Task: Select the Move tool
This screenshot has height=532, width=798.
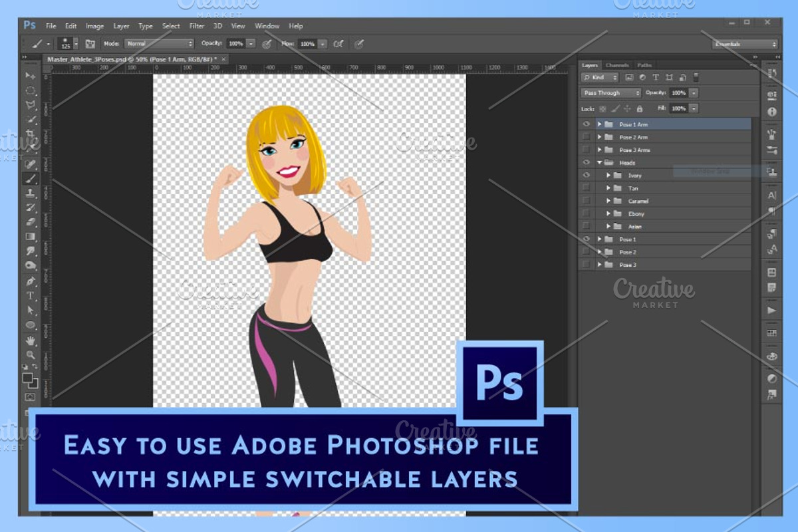Action: click(31, 75)
